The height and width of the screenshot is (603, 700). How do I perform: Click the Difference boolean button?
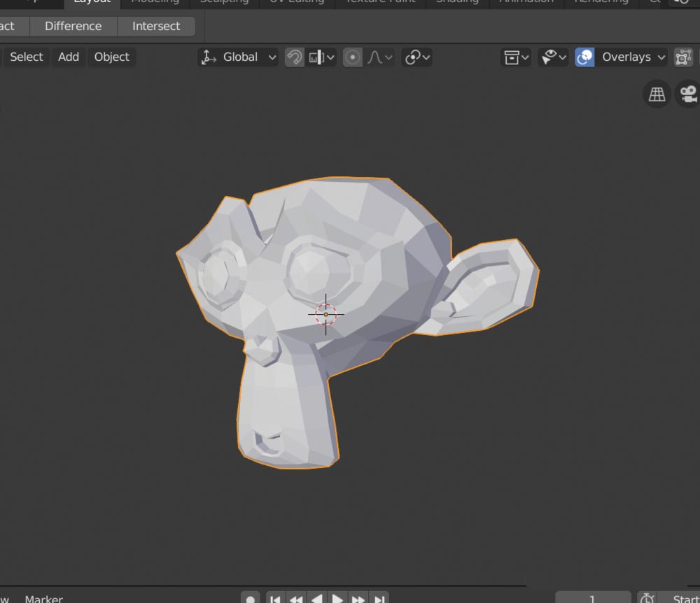73,26
